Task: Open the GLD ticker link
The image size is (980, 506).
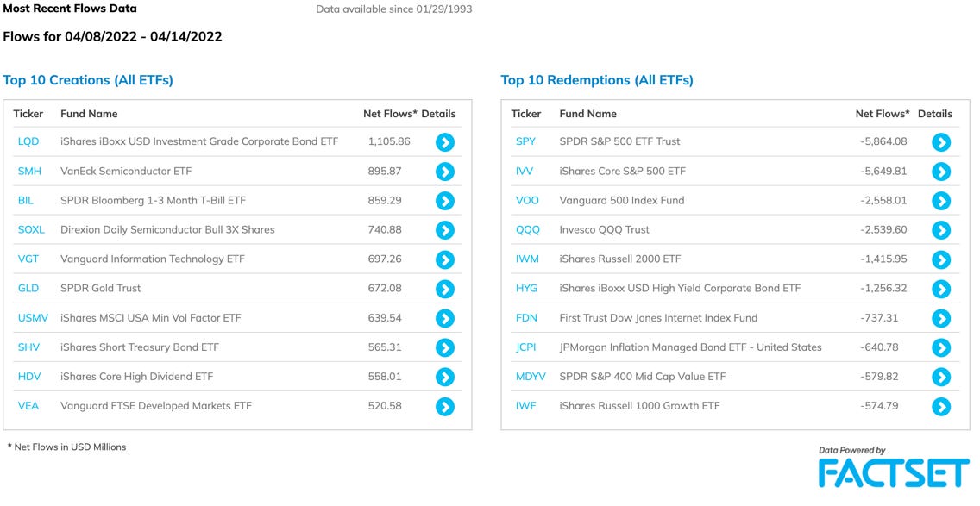Action: pyautogui.click(x=28, y=288)
